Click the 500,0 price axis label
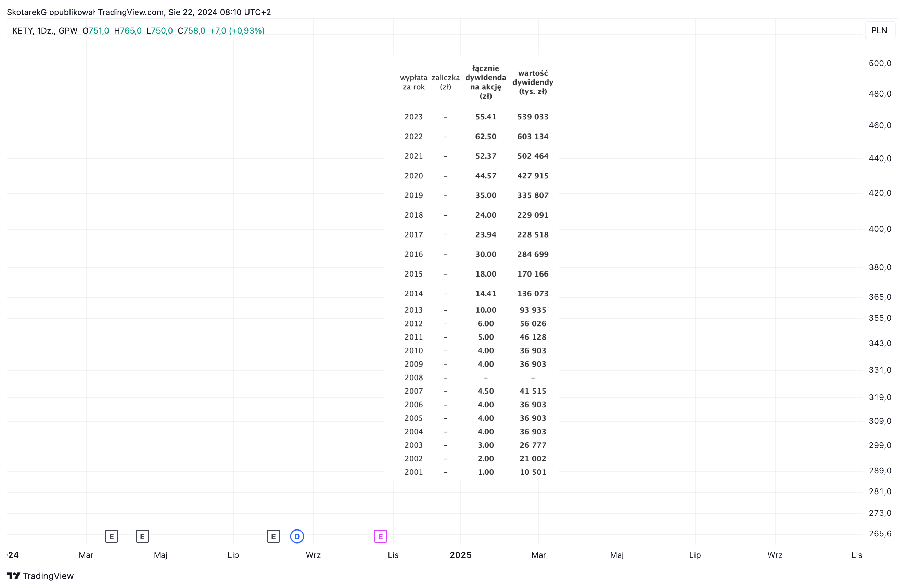 click(880, 64)
